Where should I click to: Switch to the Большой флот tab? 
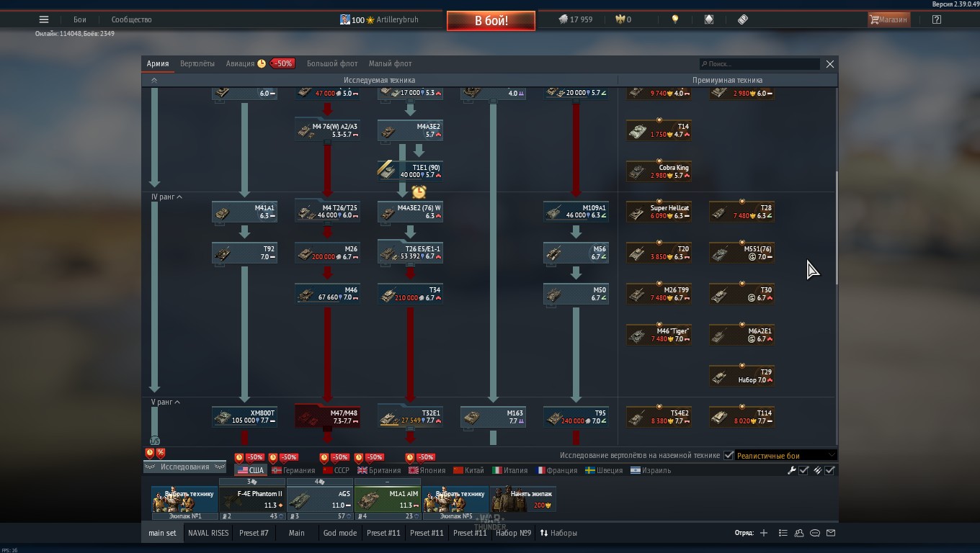[x=332, y=63]
